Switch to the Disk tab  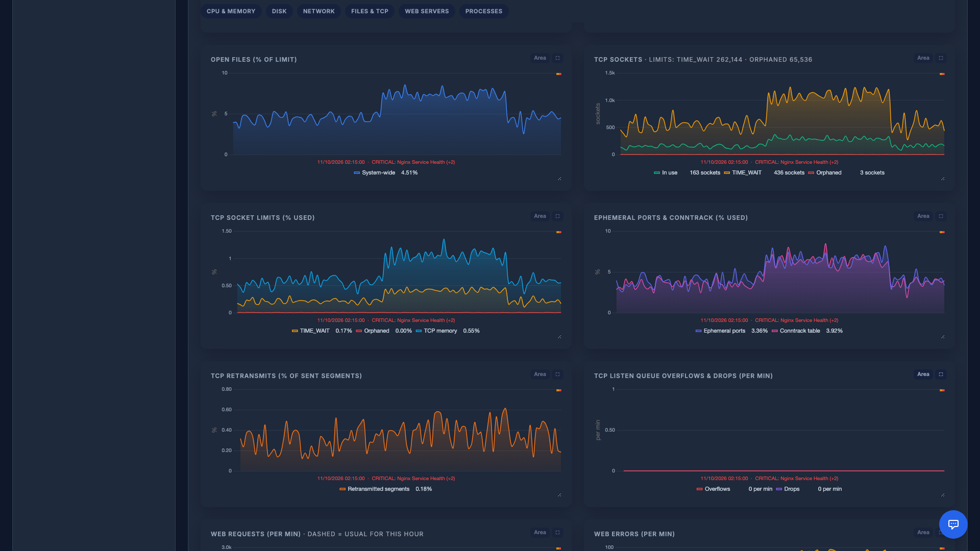tap(279, 11)
